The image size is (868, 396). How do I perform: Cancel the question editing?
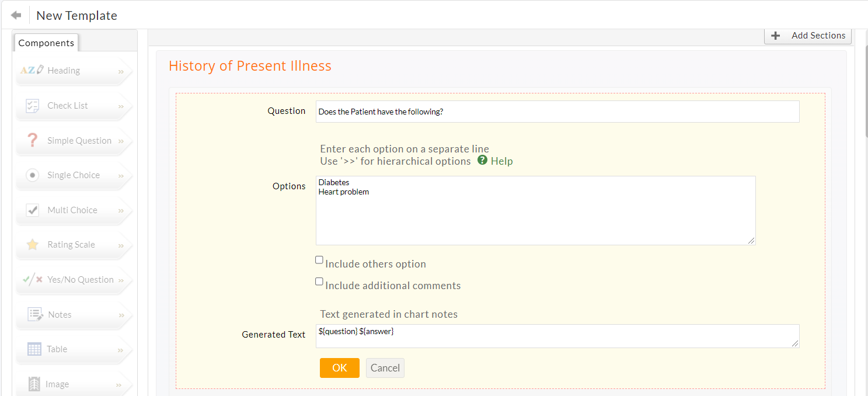pyautogui.click(x=385, y=368)
